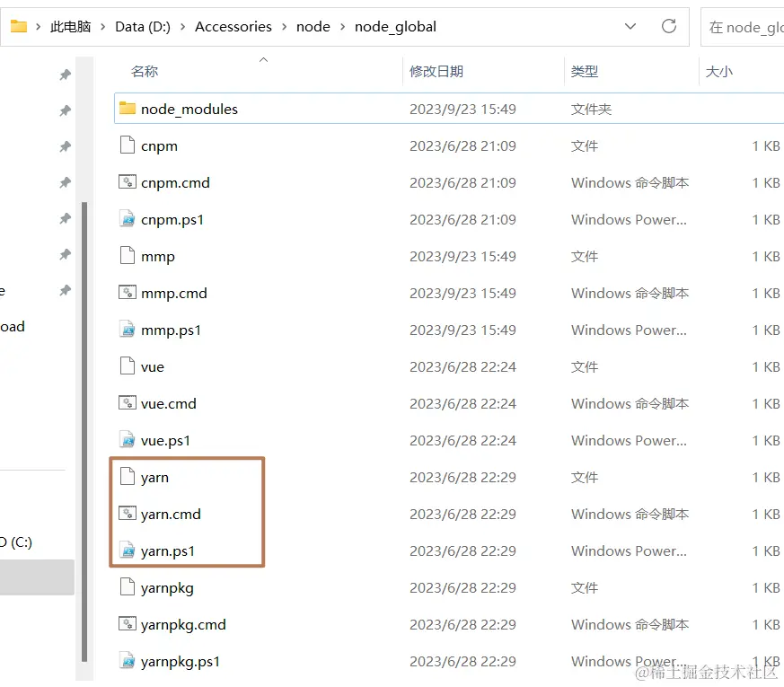Navigate to Accessories in the breadcrumb
784x687 pixels.
(233, 27)
